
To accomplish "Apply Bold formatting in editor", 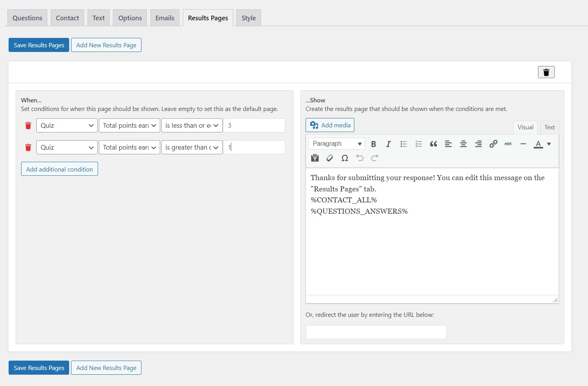I will (x=374, y=144).
